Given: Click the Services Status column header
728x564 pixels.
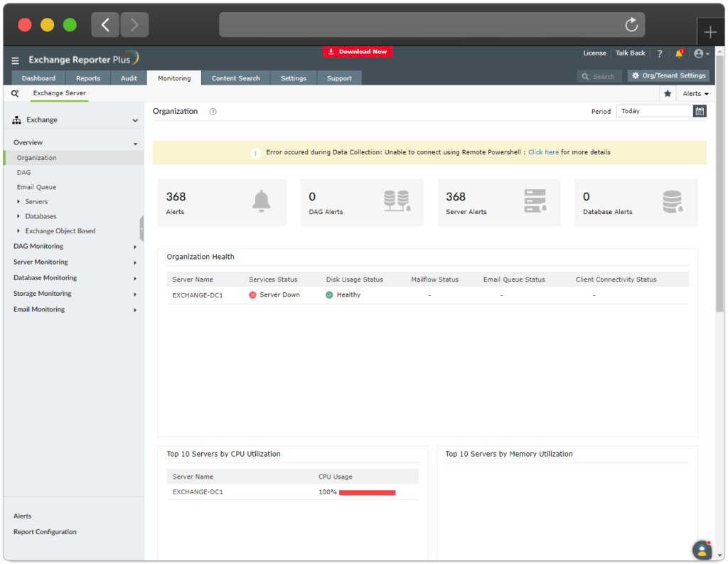Looking at the screenshot, I should pyautogui.click(x=273, y=280).
